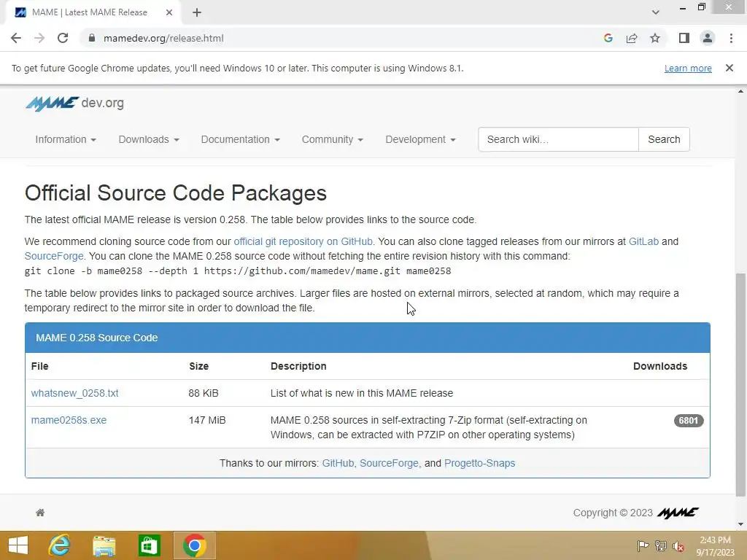Viewport: 747px width, 560px height.
Task: Share this page via share icon
Action: pos(632,38)
